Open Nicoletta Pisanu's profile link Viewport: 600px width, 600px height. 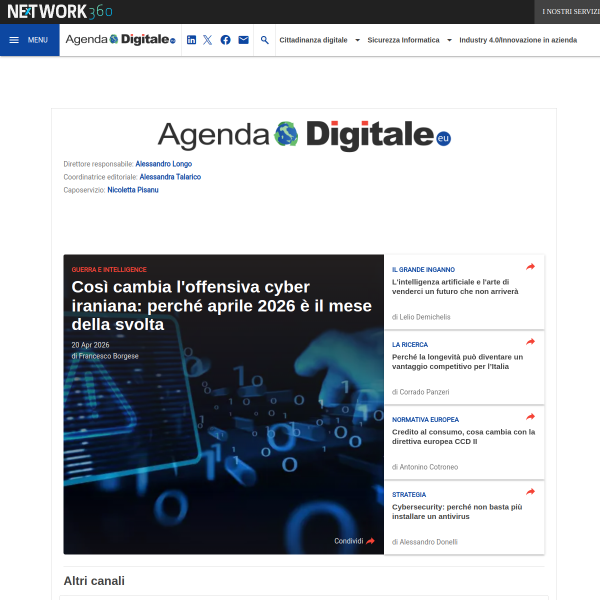click(133, 190)
